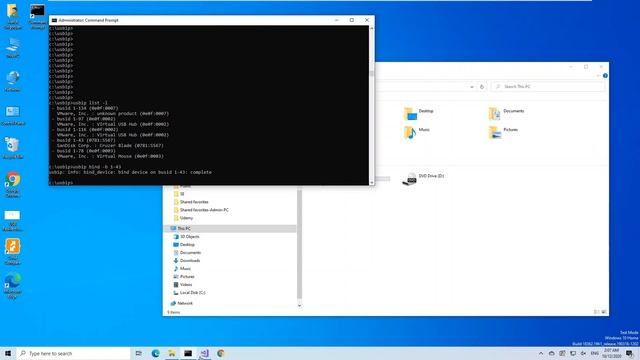Open the orange shortcut icon above Edge on desktop
Viewport: 640px width, 360px height.
click(x=13, y=251)
